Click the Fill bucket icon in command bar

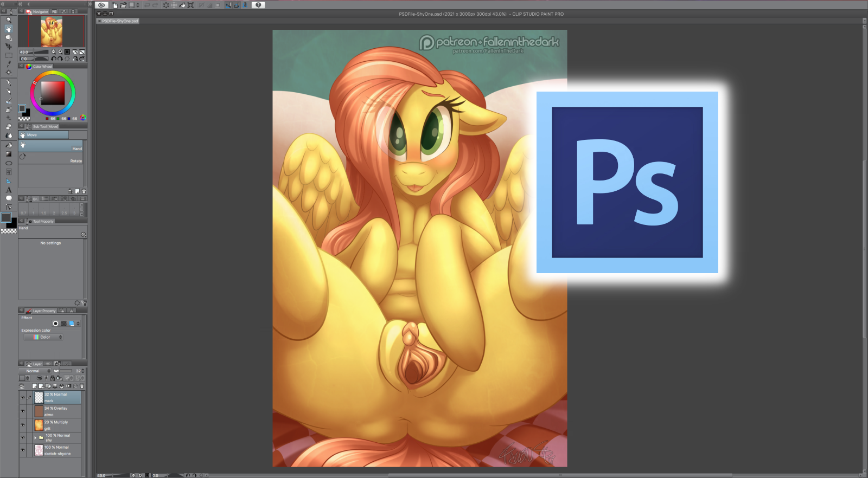[182, 5]
